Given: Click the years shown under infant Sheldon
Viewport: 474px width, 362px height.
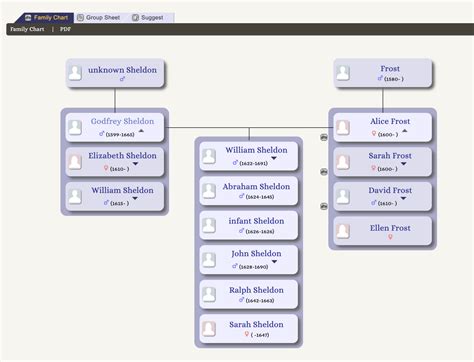Looking at the screenshot, I should coord(260,231).
